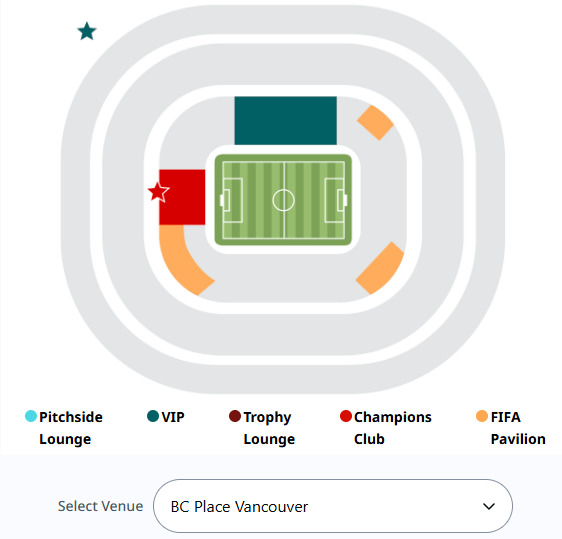Click the chevron arrow in venue selector

point(489,506)
